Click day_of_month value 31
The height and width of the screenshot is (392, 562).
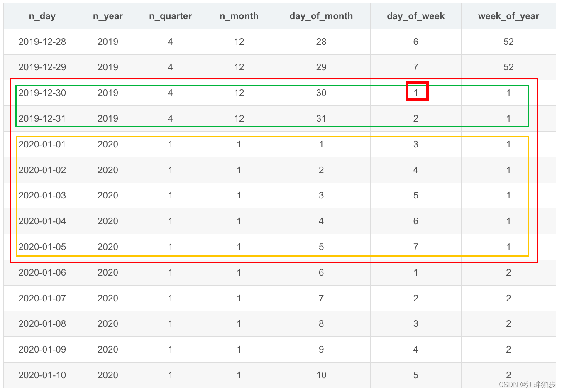321,118
